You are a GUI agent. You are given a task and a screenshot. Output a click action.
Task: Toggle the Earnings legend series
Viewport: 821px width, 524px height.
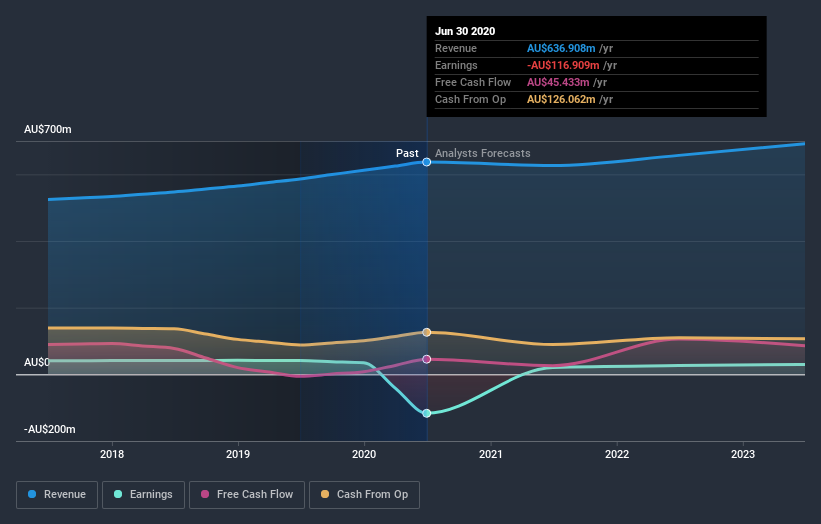pos(143,495)
